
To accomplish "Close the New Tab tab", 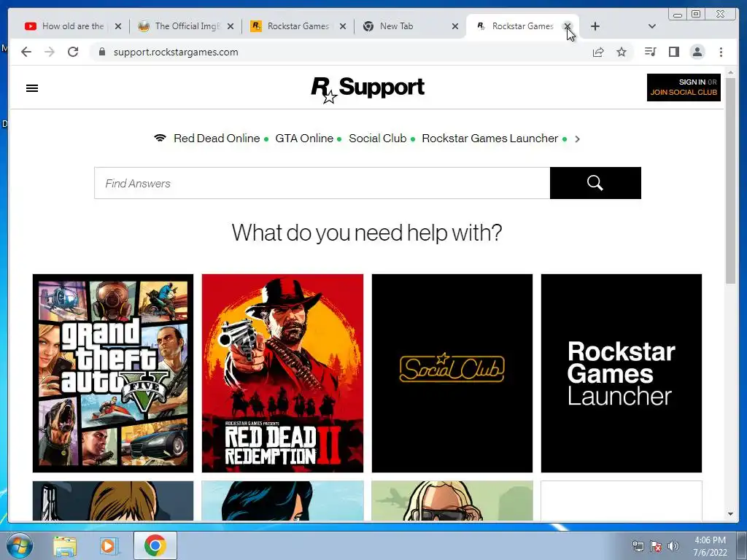I will (x=455, y=26).
